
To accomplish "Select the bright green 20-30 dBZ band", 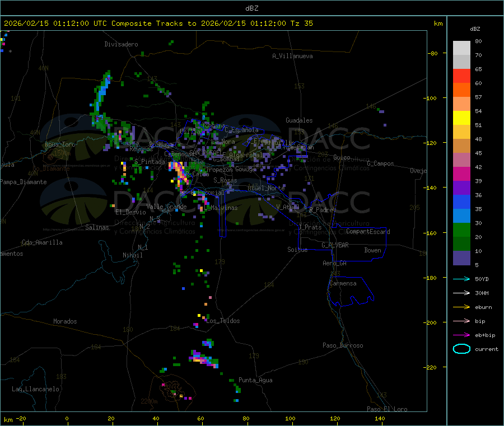I will (x=461, y=230).
